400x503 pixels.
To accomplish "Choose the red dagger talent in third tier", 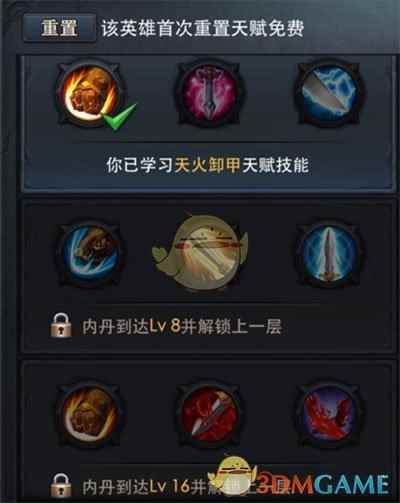I will coord(209,414).
